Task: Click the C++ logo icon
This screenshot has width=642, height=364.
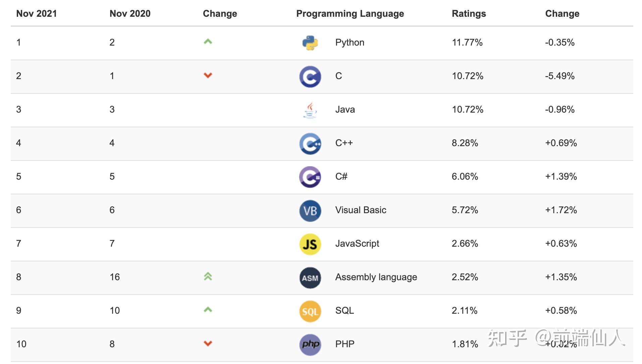Action: tap(310, 143)
